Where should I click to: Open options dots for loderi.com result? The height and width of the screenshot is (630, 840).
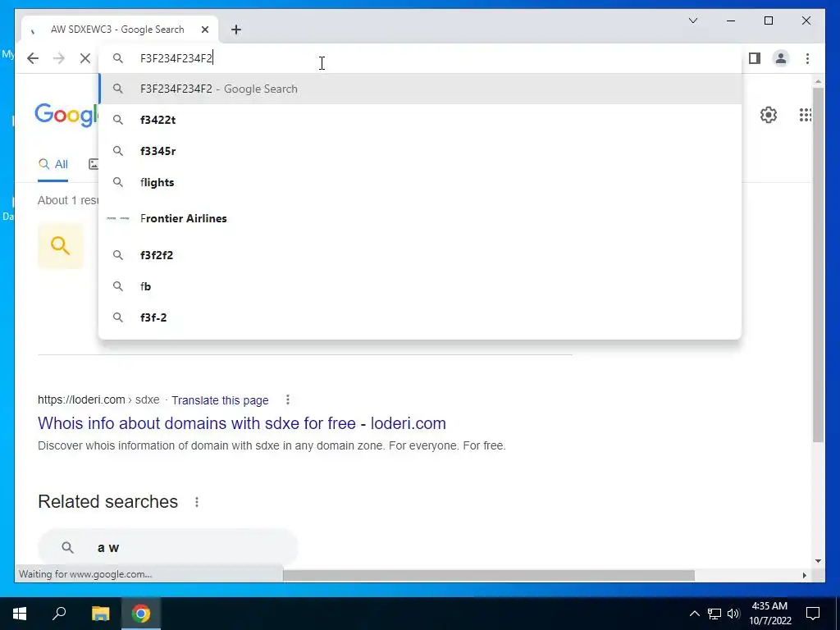pyautogui.click(x=288, y=399)
